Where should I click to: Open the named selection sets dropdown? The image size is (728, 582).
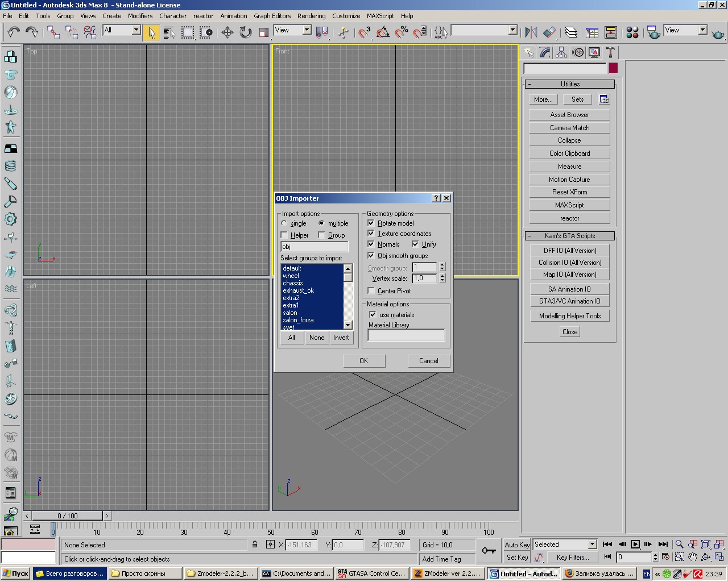point(512,30)
